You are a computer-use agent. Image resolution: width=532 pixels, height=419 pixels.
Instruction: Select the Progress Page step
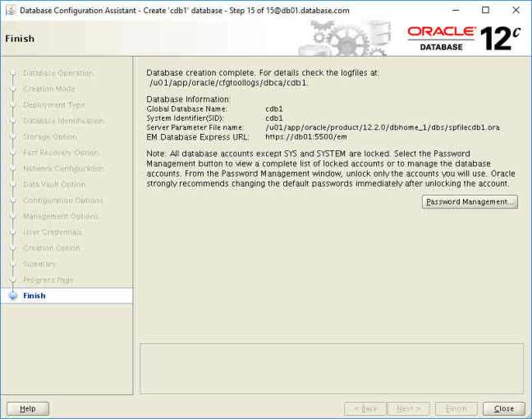point(48,280)
